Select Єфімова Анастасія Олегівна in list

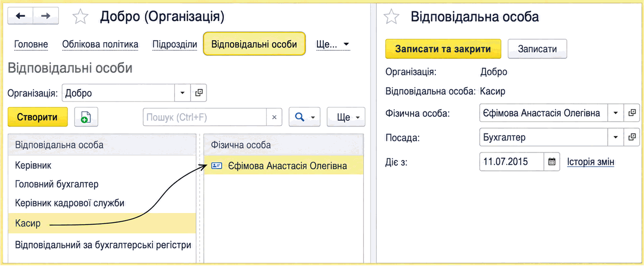(284, 166)
